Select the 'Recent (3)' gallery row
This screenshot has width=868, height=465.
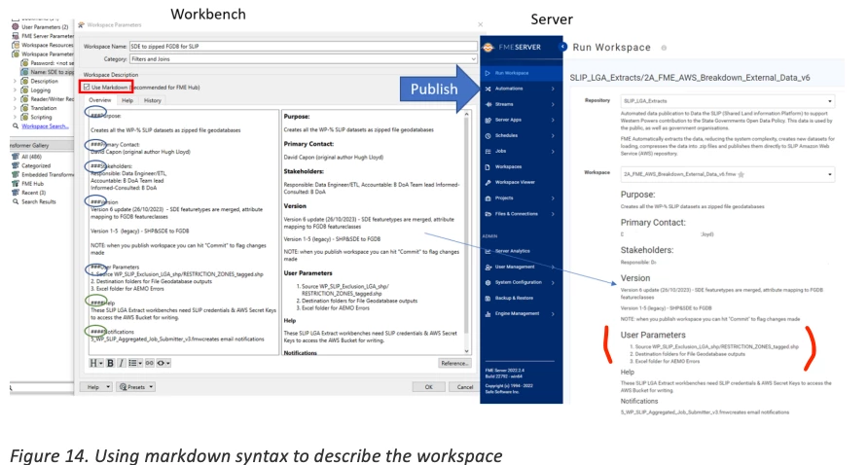[x=29, y=193]
